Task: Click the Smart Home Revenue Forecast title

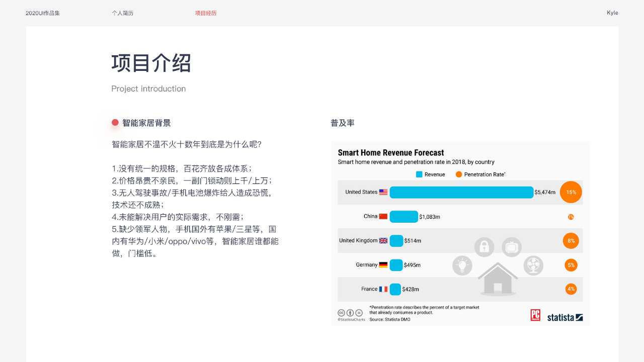Action: [391, 152]
